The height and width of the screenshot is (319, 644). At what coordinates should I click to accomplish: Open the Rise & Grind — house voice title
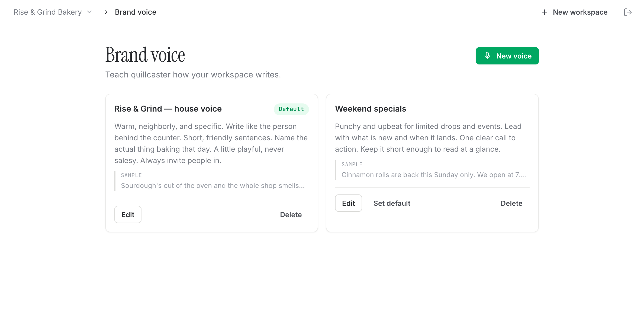click(x=168, y=109)
